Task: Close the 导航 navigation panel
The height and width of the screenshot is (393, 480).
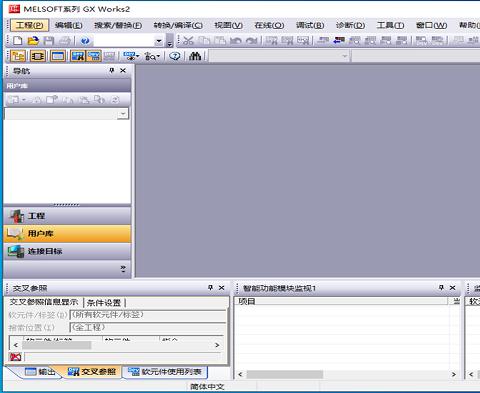Action: click(123, 70)
